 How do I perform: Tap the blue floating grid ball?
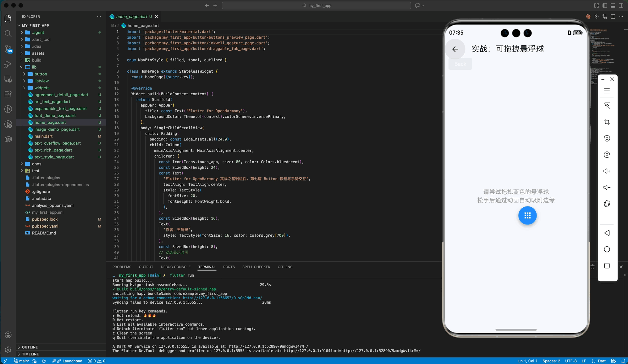(527, 216)
